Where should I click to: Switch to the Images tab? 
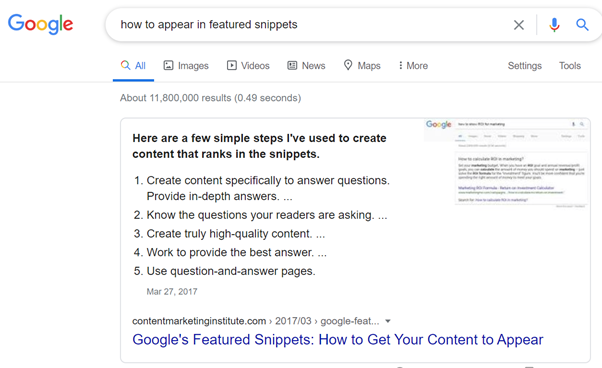tap(186, 66)
